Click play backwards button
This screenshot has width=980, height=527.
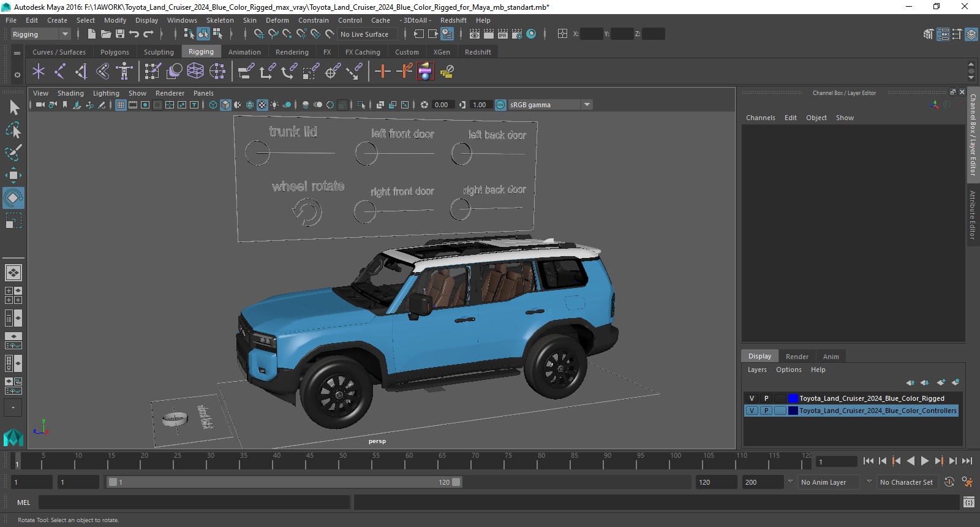click(x=911, y=461)
